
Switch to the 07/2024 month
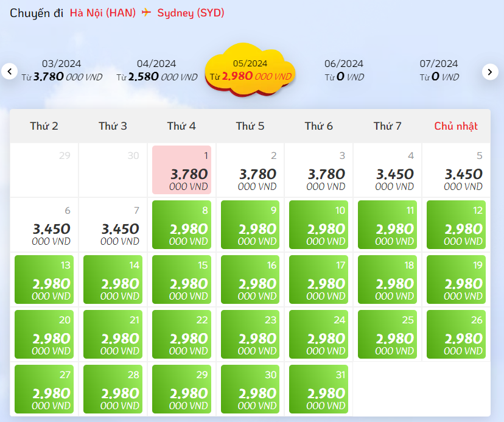click(x=439, y=71)
